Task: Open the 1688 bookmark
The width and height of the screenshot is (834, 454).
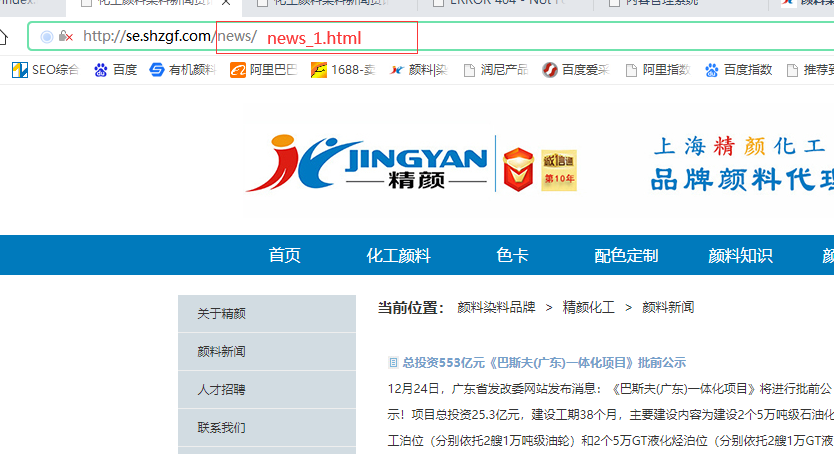Action: click(x=343, y=70)
